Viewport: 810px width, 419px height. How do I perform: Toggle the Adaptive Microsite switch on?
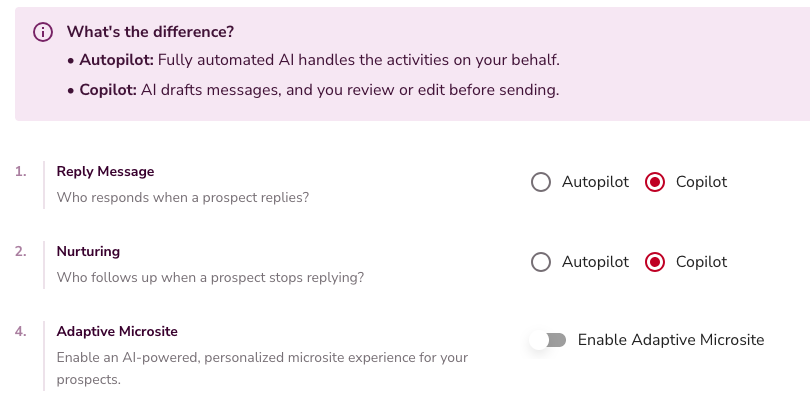coord(548,340)
